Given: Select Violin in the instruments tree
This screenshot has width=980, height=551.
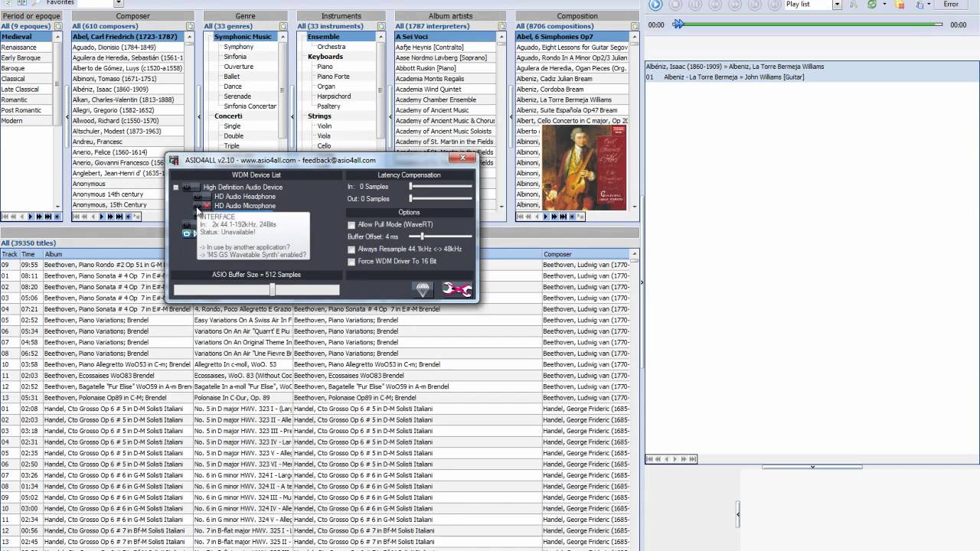Looking at the screenshot, I should pyautogui.click(x=325, y=126).
